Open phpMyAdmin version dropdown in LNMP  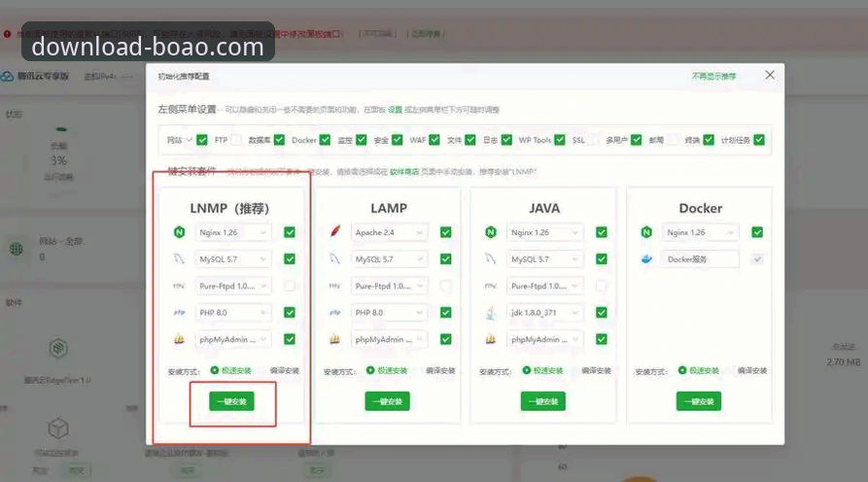[x=233, y=339]
